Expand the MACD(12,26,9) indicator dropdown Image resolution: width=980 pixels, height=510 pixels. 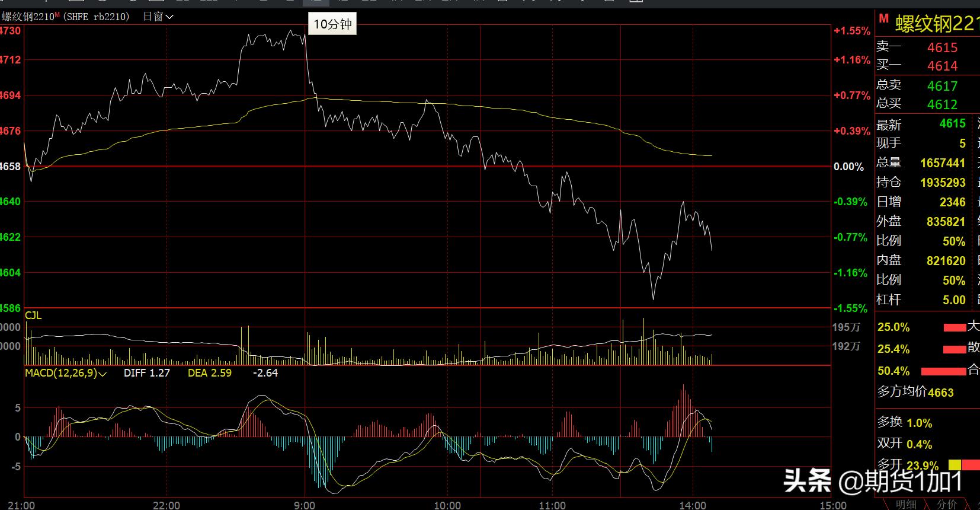[66, 373]
